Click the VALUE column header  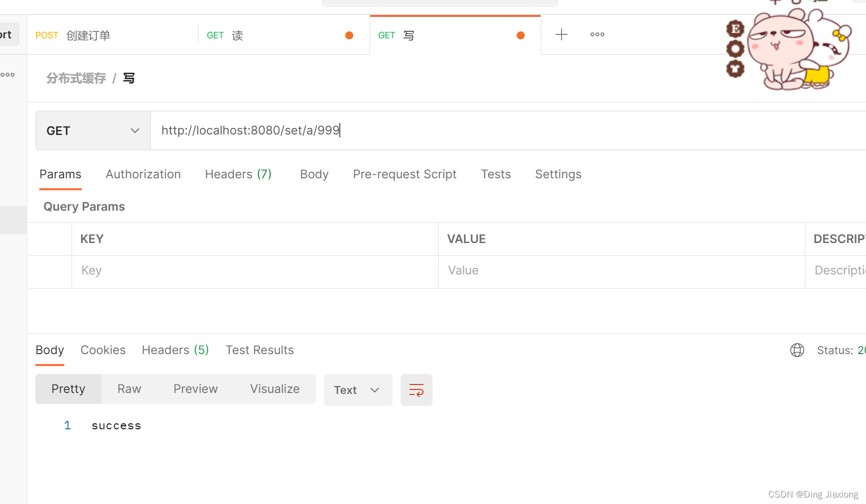point(466,239)
